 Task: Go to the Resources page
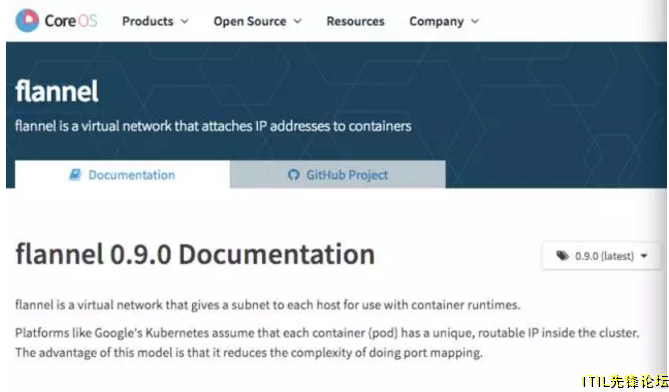355,21
